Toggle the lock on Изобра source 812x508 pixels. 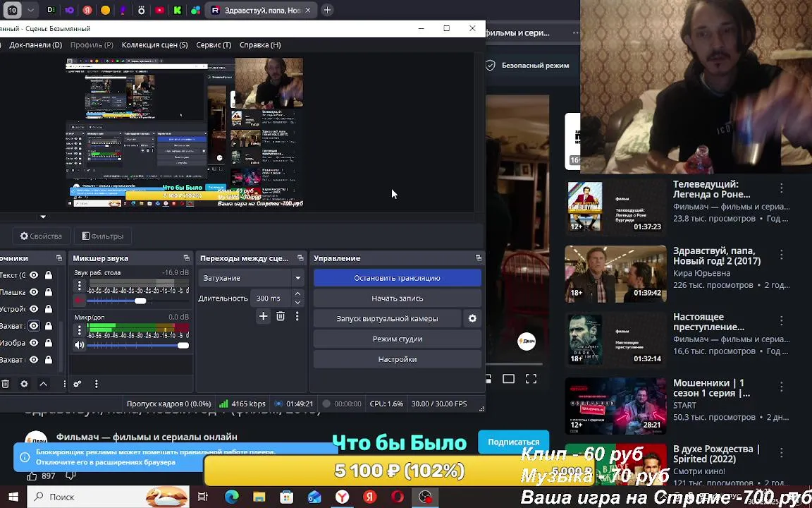[48, 343]
